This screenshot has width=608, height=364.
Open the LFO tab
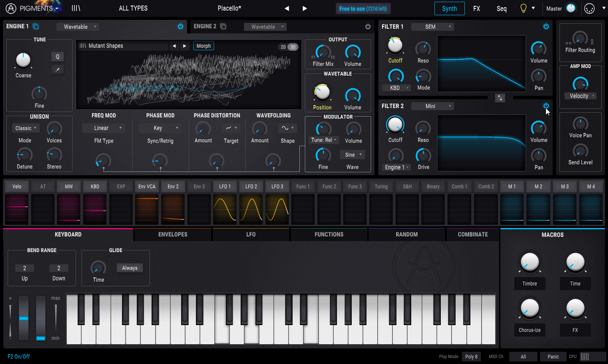coord(251,234)
